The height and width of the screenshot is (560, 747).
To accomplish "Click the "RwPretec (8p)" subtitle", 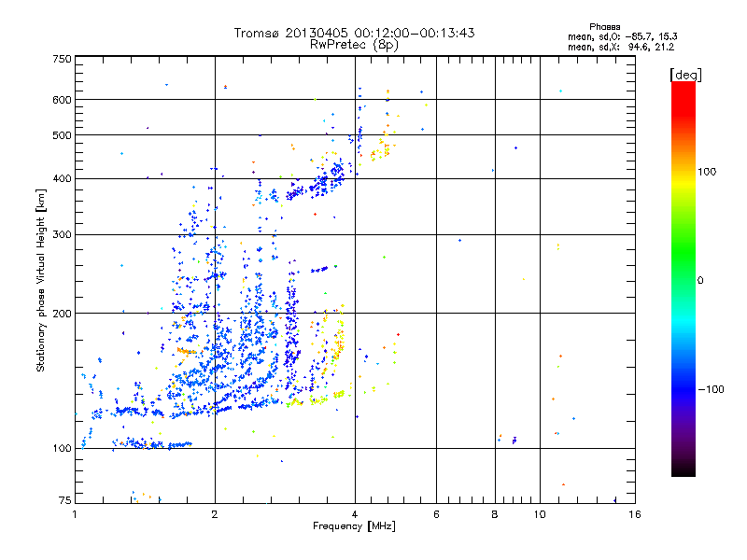I will 354,45.
